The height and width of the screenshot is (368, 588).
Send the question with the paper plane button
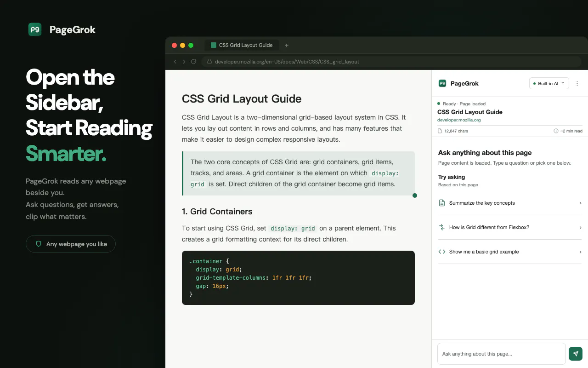tap(576, 354)
